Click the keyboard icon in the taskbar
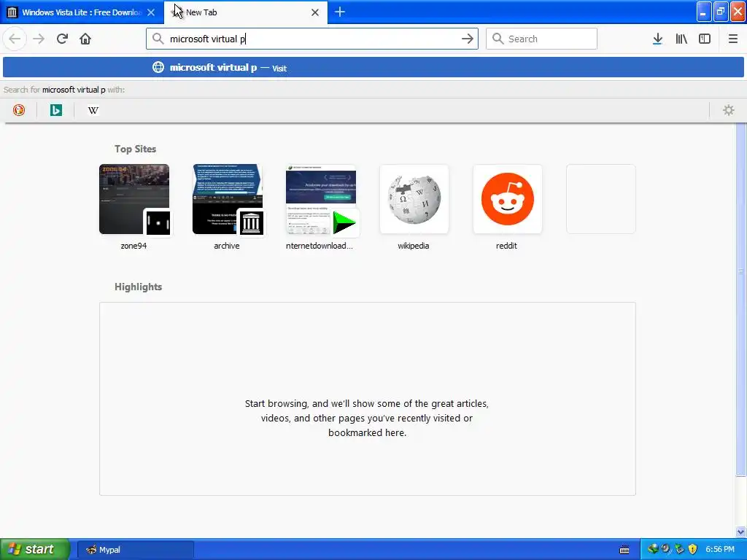 (624, 550)
